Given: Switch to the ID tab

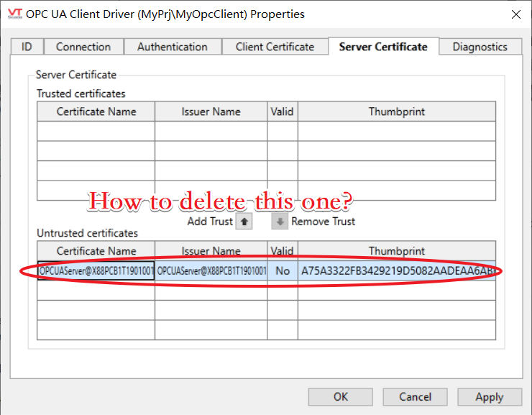Looking at the screenshot, I should coord(27,47).
